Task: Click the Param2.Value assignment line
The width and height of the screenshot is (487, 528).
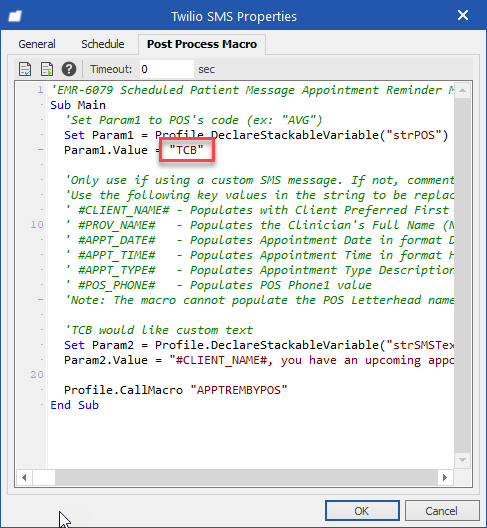Action: 259,360
